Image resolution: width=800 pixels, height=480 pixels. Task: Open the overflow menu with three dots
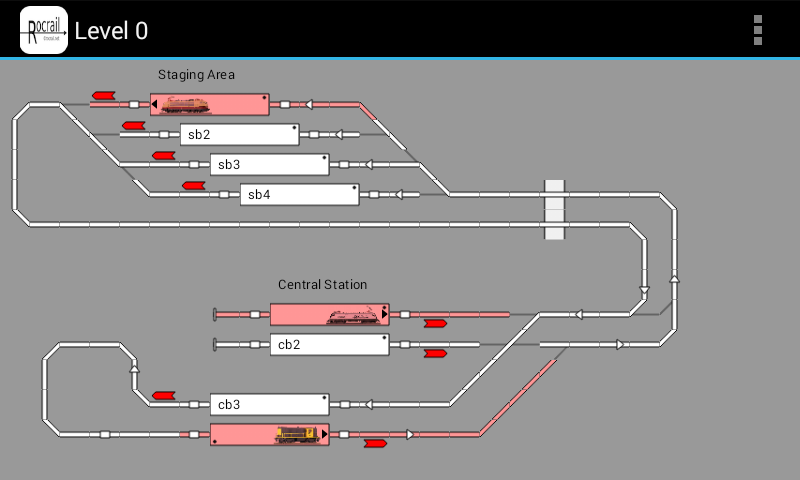[x=758, y=30]
